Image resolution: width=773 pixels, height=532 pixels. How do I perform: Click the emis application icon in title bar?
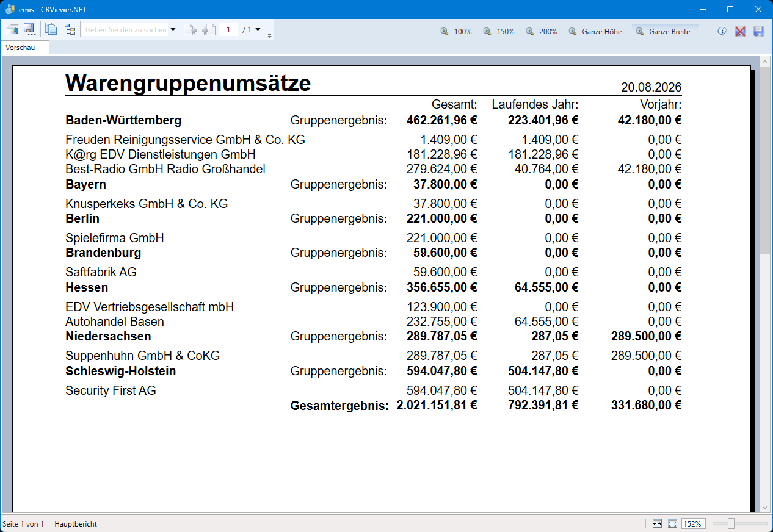click(10, 9)
